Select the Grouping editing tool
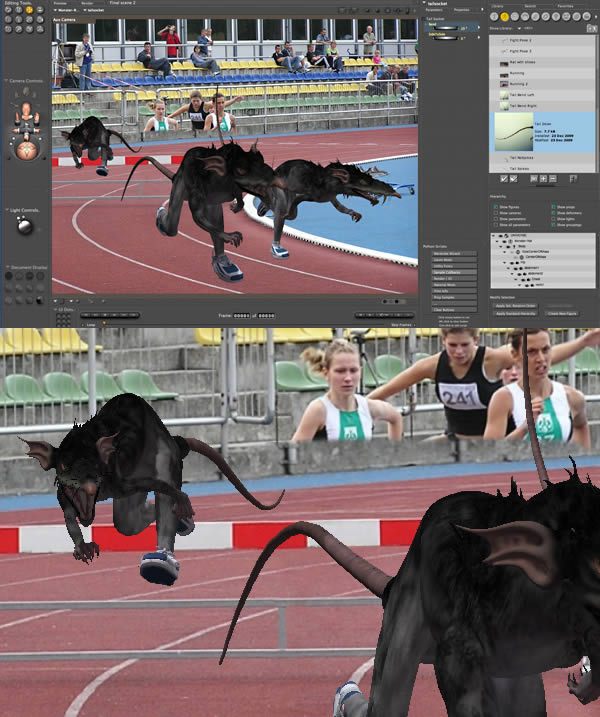This screenshot has height=717, width=600. [x=8, y=29]
